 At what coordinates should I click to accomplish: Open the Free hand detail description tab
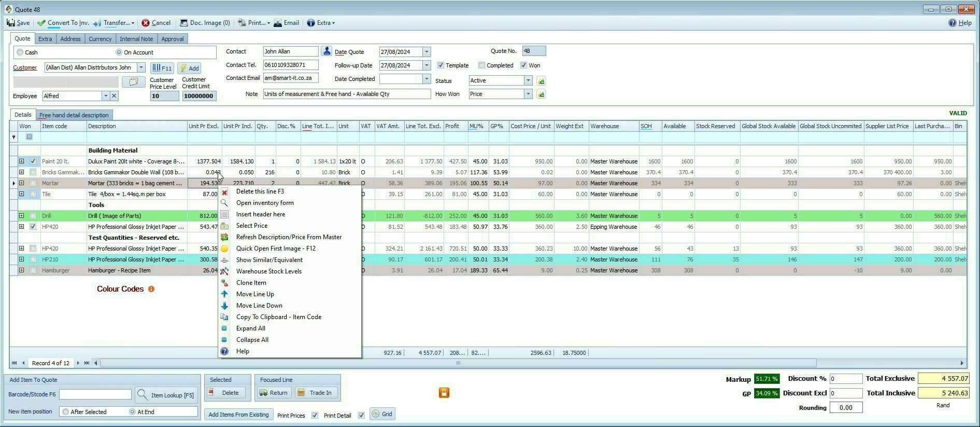pos(74,115)
